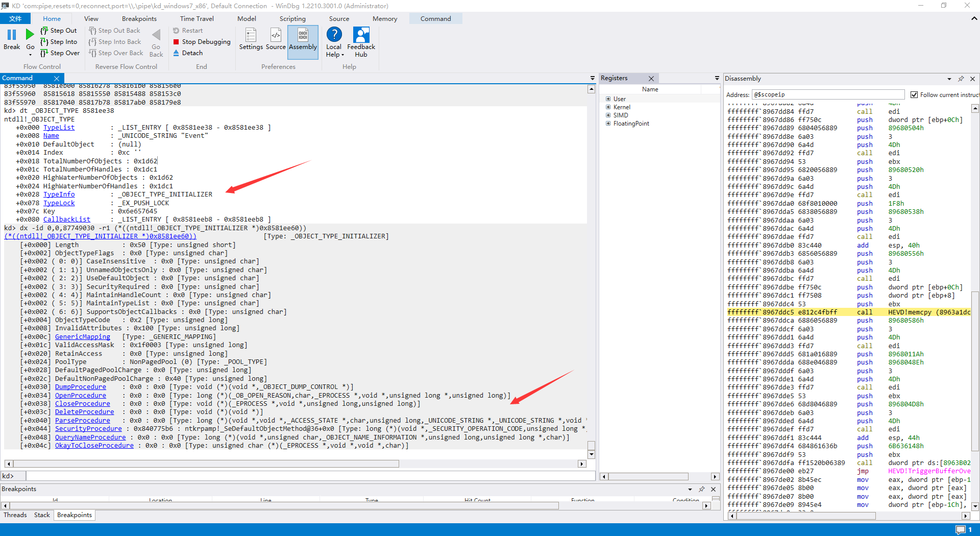Close the Breakpoints panel

714,489
